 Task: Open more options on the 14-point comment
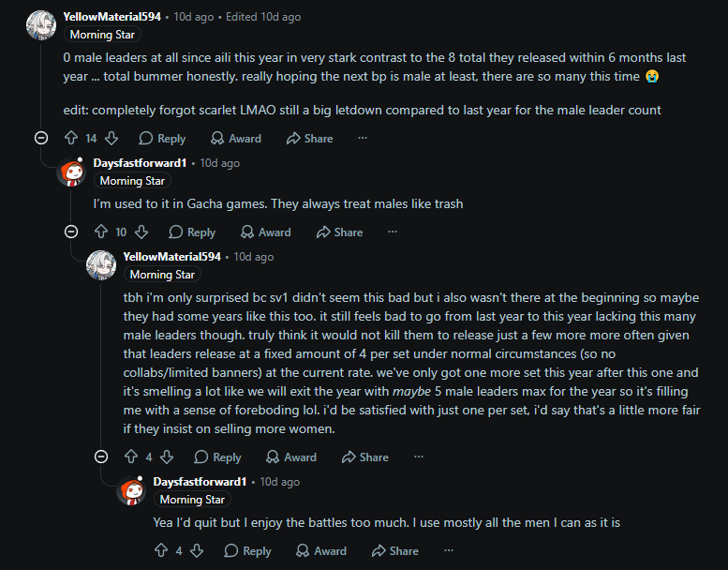[x=363, y=138]
